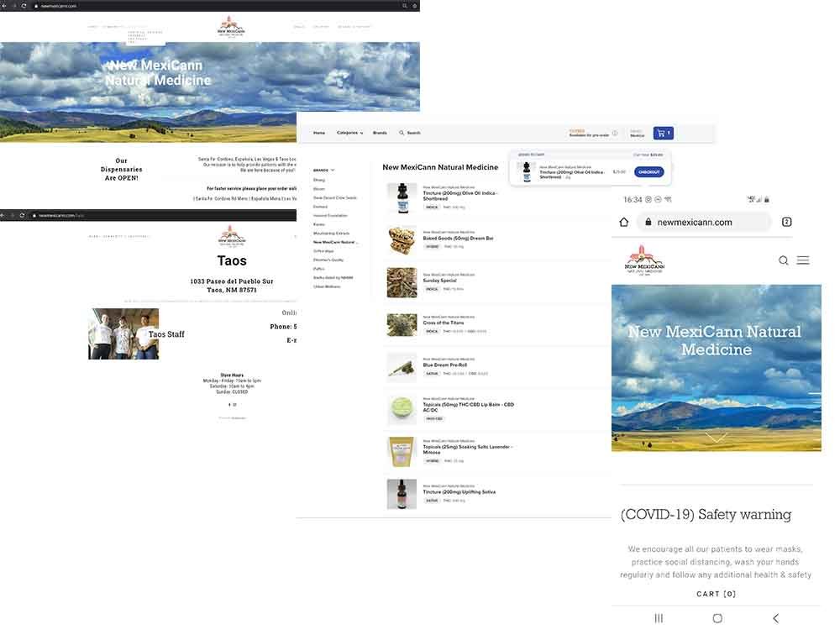Click the bookmark star in the top browser bar
This screenshot has height=630, width=840.
click(x=415, y=5)
